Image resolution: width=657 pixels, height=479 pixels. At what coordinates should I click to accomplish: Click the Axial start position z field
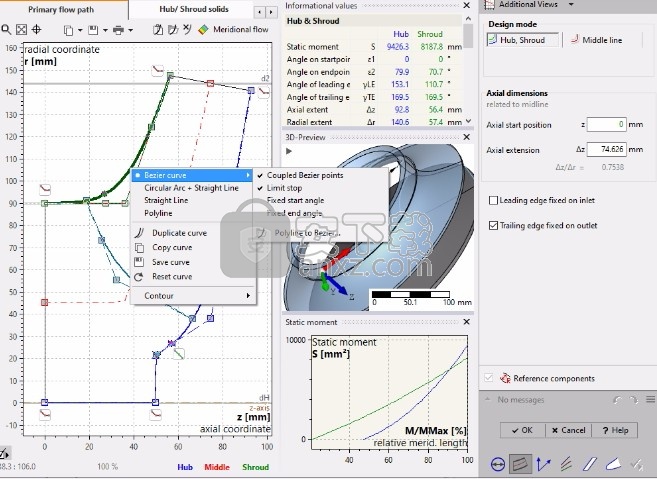[x=606, y=124]
